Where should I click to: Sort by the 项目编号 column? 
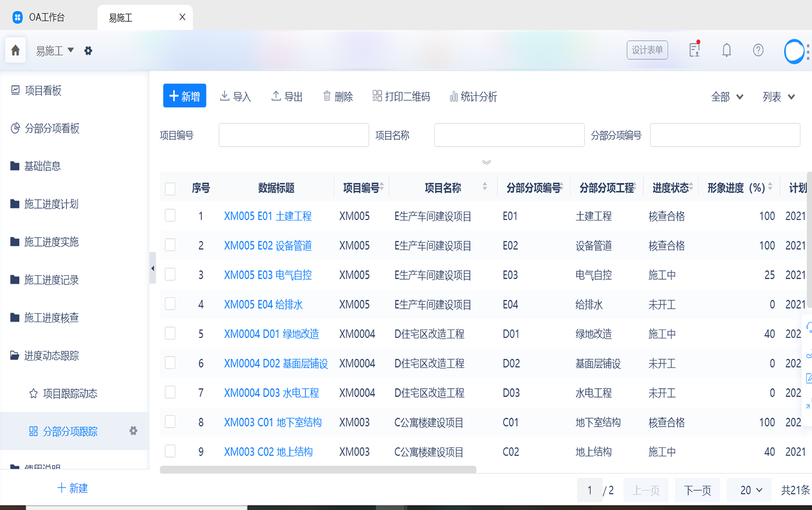(382, 186)
